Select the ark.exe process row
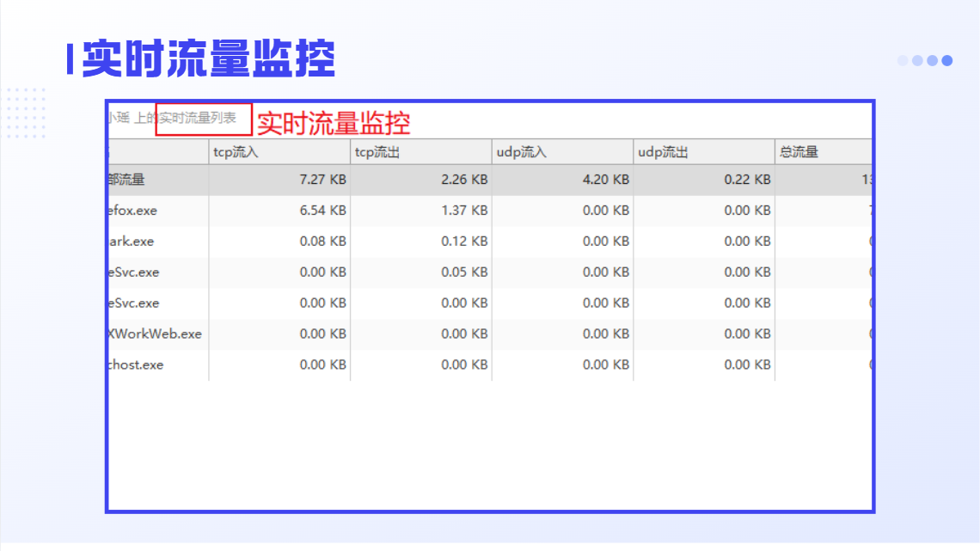 490,242
